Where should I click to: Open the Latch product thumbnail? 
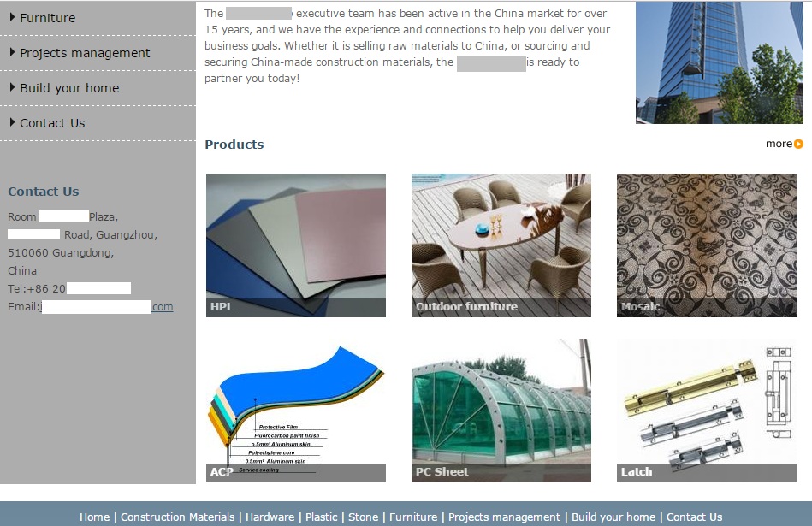[x=707, y=411]
